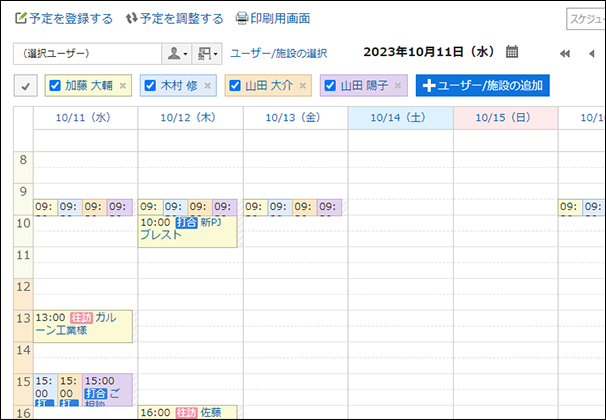Open the 10:00 新PJ ブレスト event
This screenshot has height=420, width=606.
click(187, 231)
